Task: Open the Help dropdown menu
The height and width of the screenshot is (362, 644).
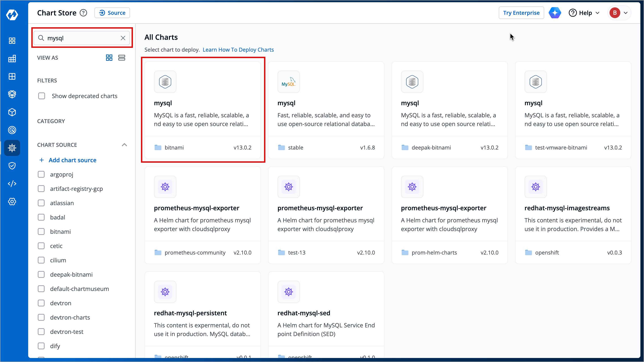Action: click(x=584, y=13)
